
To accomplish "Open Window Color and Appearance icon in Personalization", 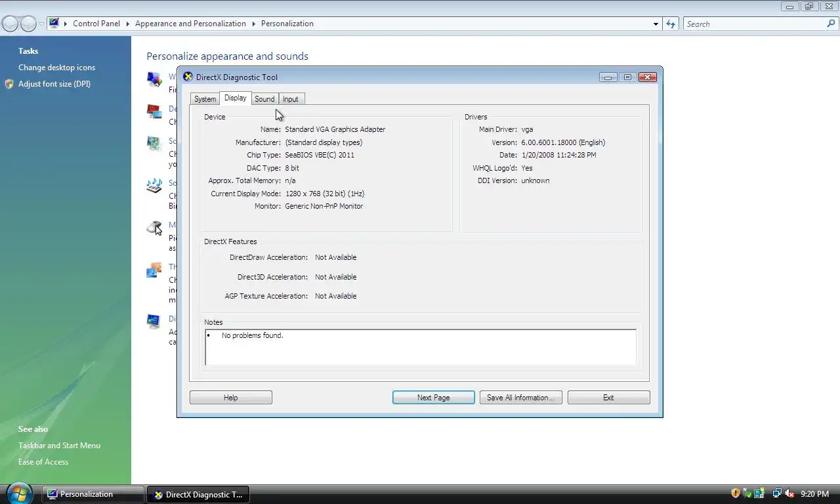I will click(x=154, y=79).
